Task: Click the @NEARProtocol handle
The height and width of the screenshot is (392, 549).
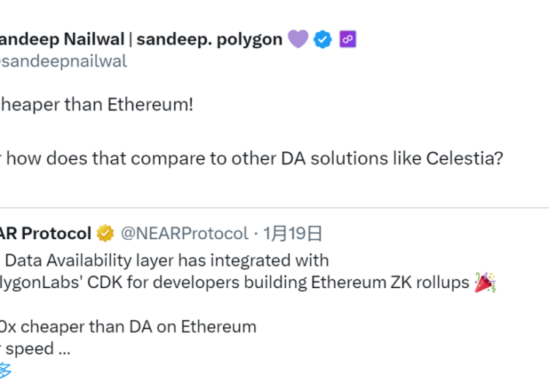Action: point(184,233)
